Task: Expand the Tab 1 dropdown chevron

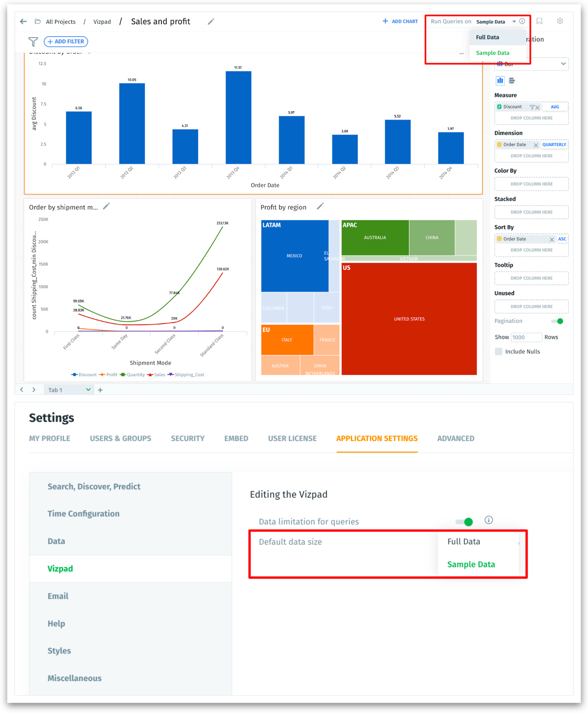Action: click(x=88, y=390)
